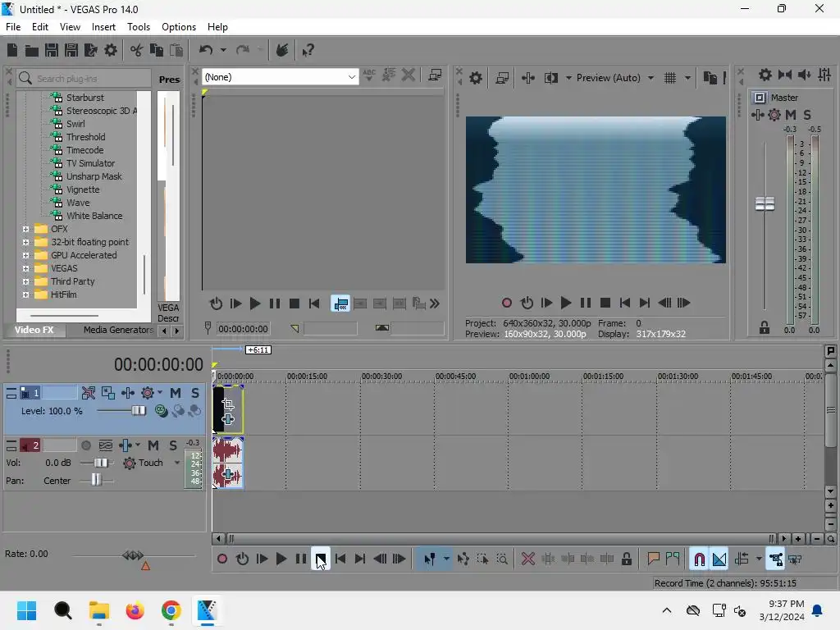840x630 pixels.
Task: Toggle Enable Snapping magnet button
Action: pos(699,559)
